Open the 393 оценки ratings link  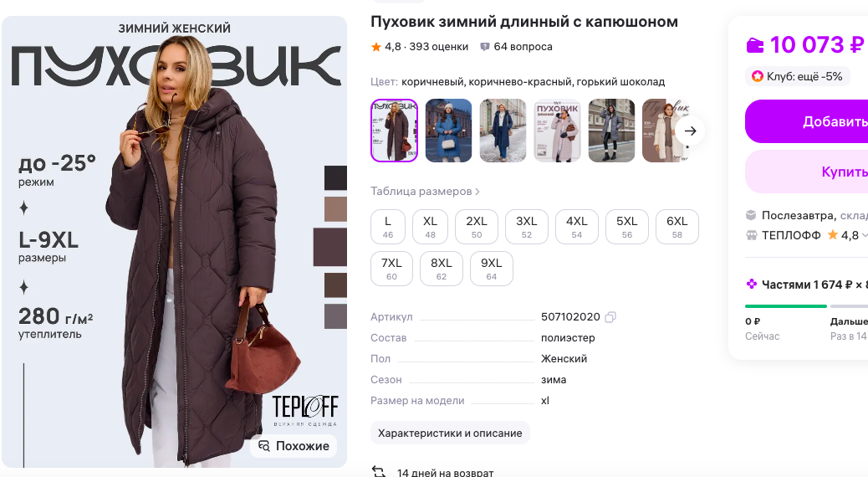click(438, 47)
